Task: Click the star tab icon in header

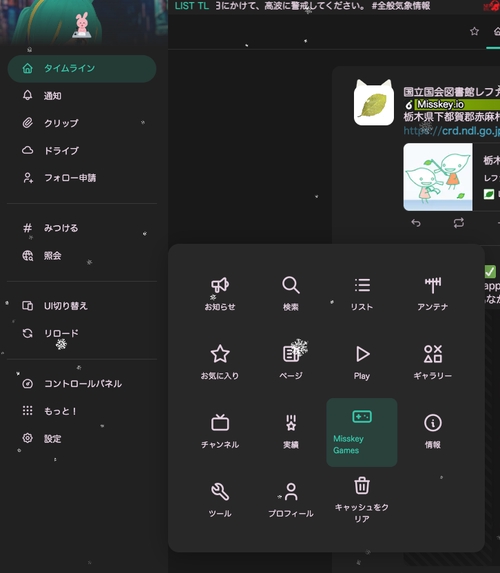Action: 474,31
